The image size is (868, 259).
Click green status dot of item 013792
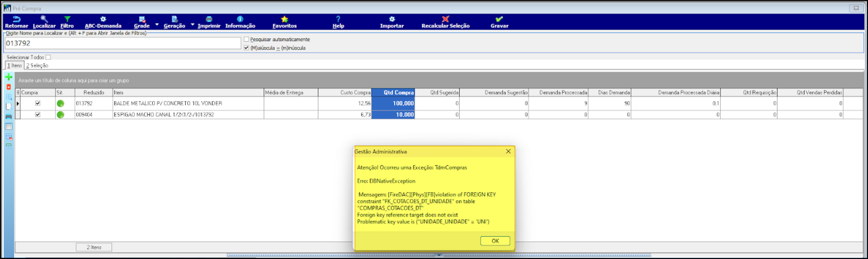[x=60, y=104]
